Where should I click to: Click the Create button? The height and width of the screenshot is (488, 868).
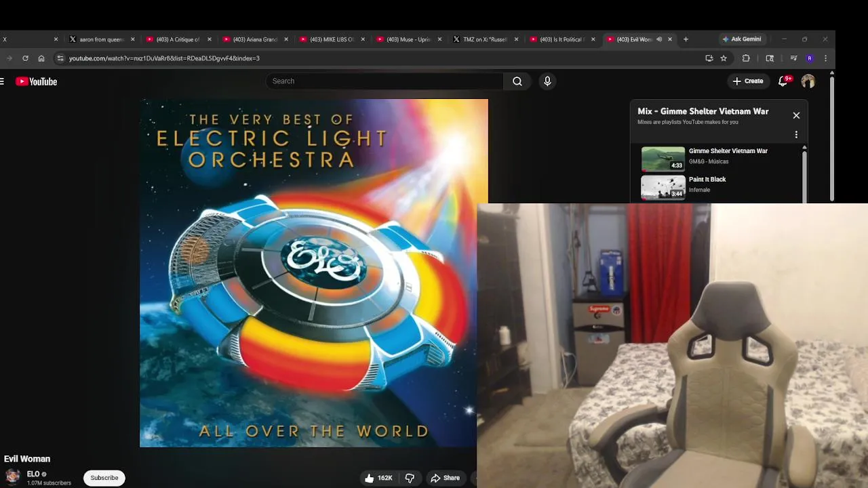748,81
